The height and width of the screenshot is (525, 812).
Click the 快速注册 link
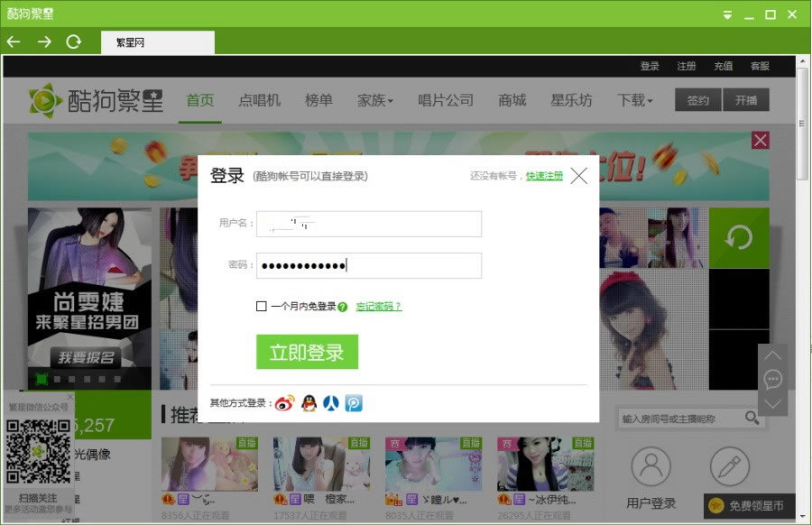pos(544,176)
